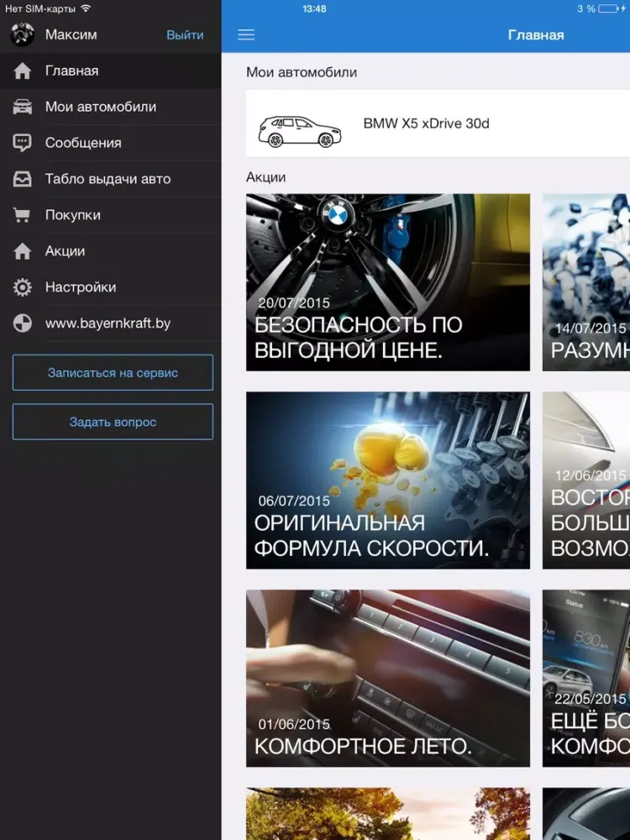Open the Безопасность по выгодной цене promo
Image resolution: width=630 pixels, height=840 pixels.
pos(387,282)
